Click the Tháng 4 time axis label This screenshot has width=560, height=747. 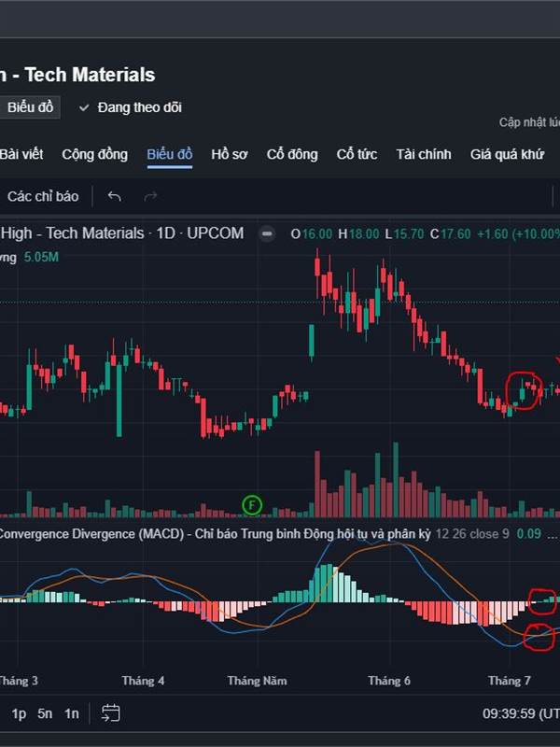pos(143,681)
